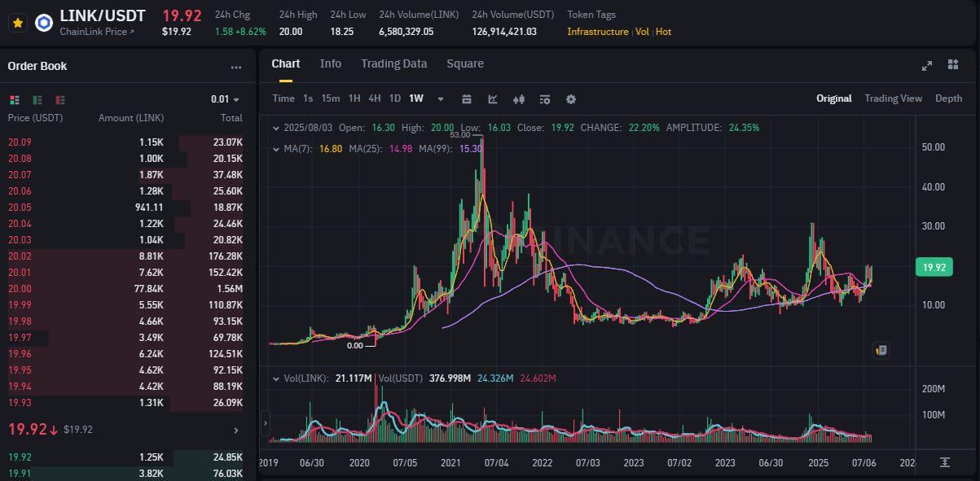Expand the collapsed side panel arrow
Viewport: 980px width, 481px height.
265,424
